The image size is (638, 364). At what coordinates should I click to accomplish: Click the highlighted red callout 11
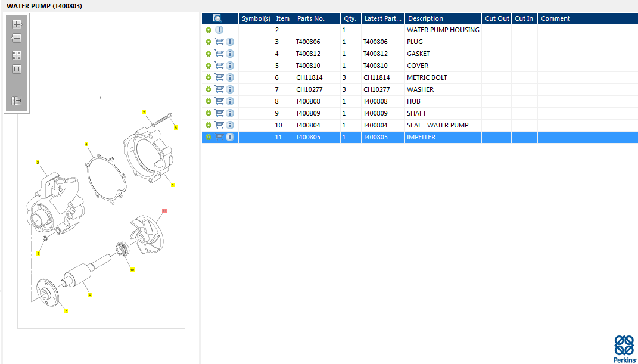(164, 210)
